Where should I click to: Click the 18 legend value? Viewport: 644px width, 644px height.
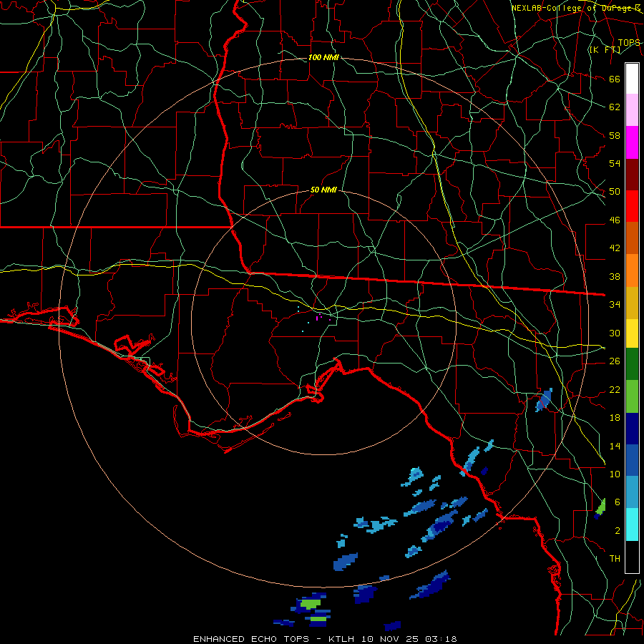click(615, 418)
